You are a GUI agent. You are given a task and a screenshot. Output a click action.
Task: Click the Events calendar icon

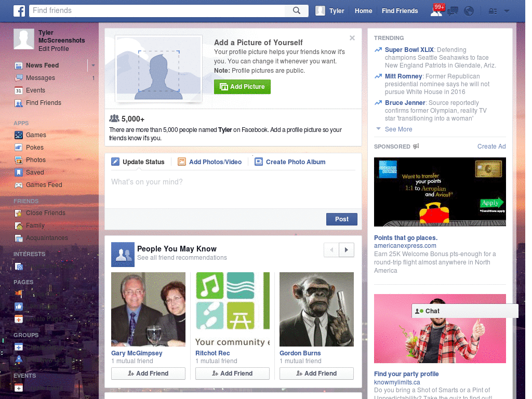point(19,90)
